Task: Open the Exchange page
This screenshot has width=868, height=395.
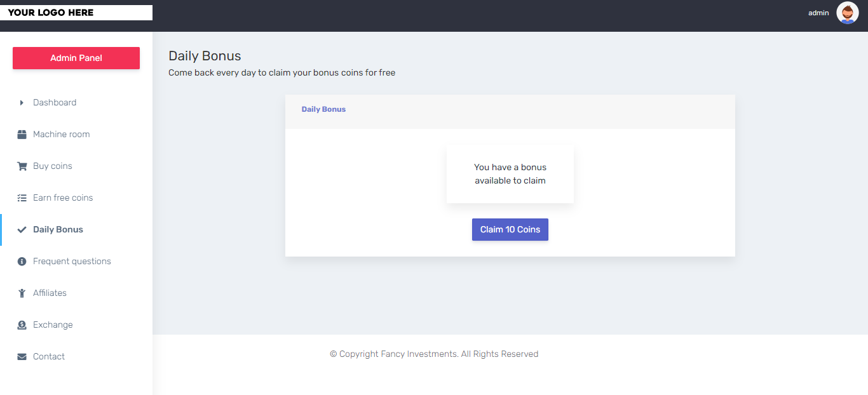Action: click(x=76, y=325)
